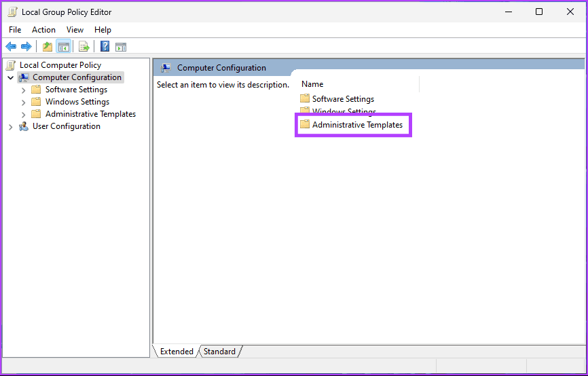Click Administrative Templates folder icon in tree
Screen dimensions: 588x376
[x=36, y=114]
